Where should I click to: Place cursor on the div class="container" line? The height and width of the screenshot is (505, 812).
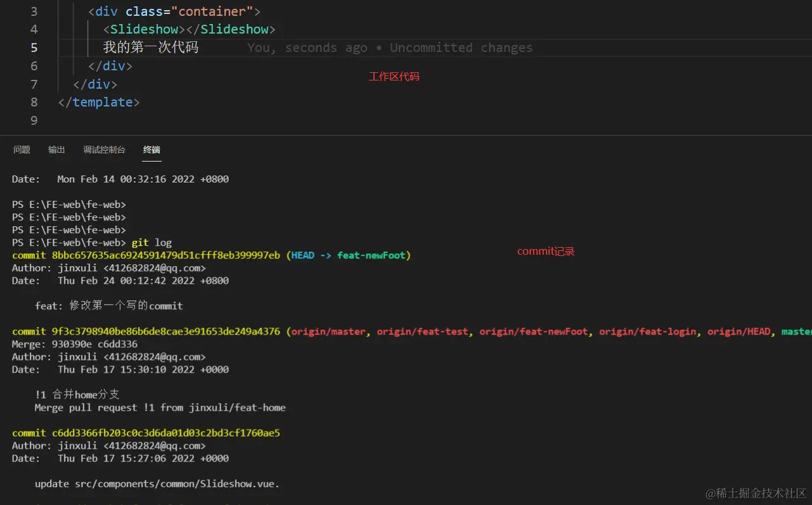coord(174,11)
